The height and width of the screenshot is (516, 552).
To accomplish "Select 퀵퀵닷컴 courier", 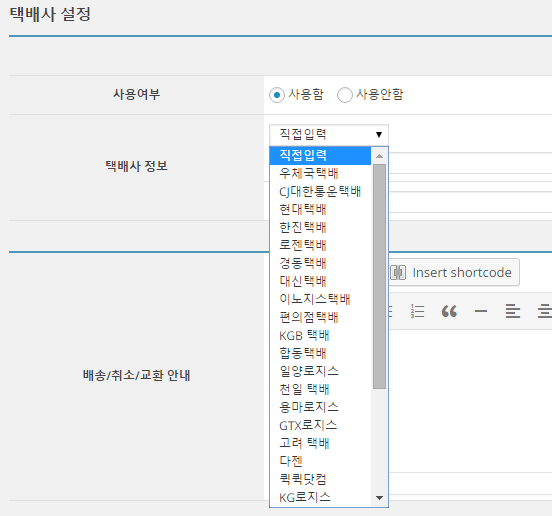I will click(x=320, y=479).
